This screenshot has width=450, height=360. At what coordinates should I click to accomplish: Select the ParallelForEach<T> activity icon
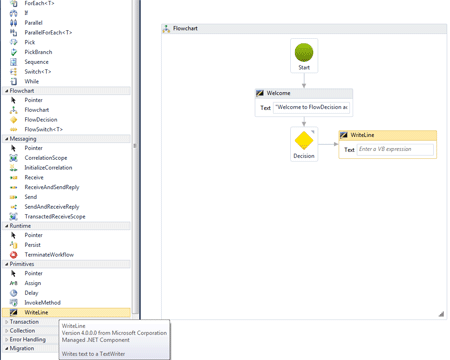coord(13,32)
